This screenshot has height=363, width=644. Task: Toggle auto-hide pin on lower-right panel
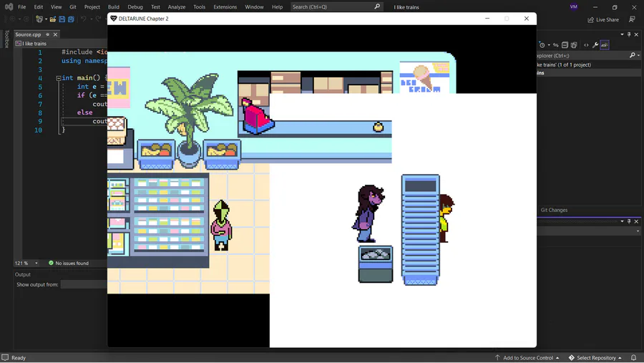pos(629,221)
